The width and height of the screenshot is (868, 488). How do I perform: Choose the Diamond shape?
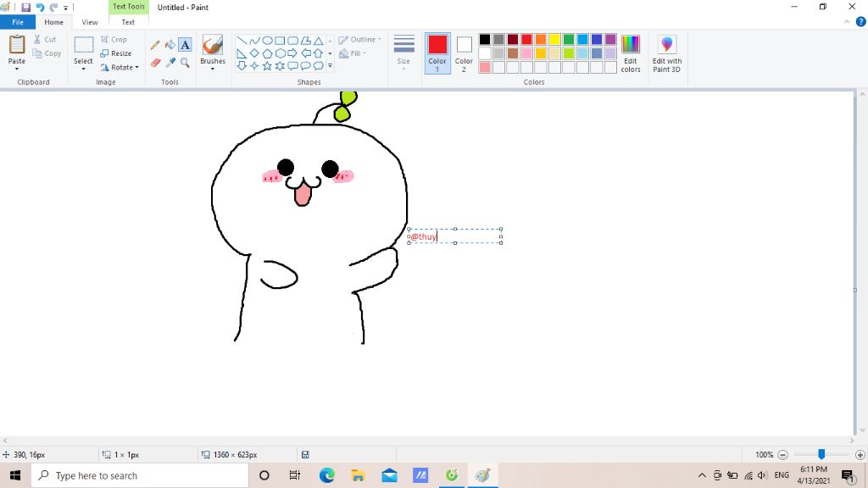254,53
